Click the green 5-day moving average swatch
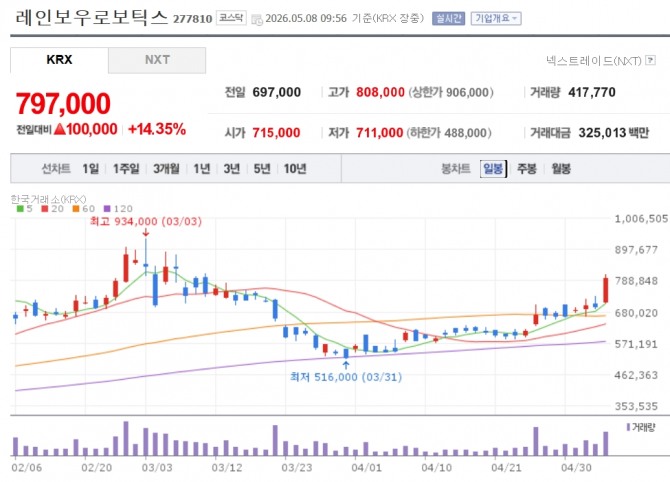The height and width of the screenshot is (482, 670). [20, 209]
